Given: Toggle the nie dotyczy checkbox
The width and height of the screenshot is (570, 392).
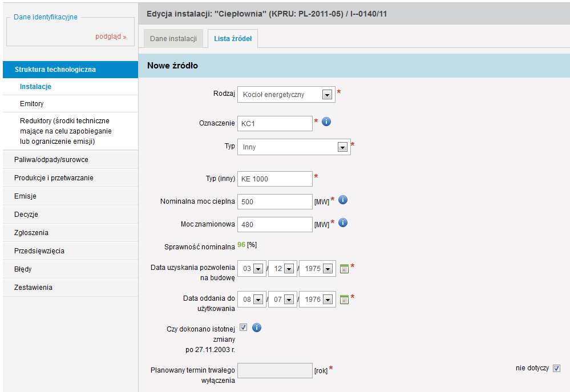Looking at the screenshot, I should [x=556, y=369].
